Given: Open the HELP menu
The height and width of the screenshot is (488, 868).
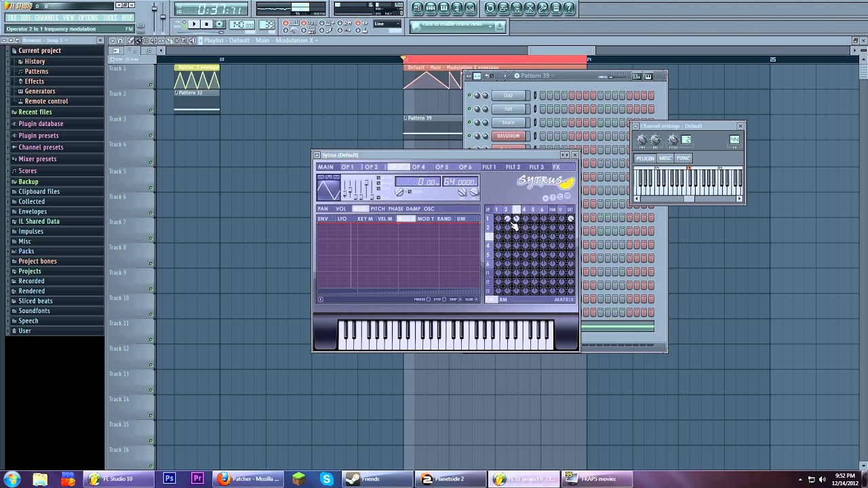Looking at the screenshot, I should click(x=127, y=18).
